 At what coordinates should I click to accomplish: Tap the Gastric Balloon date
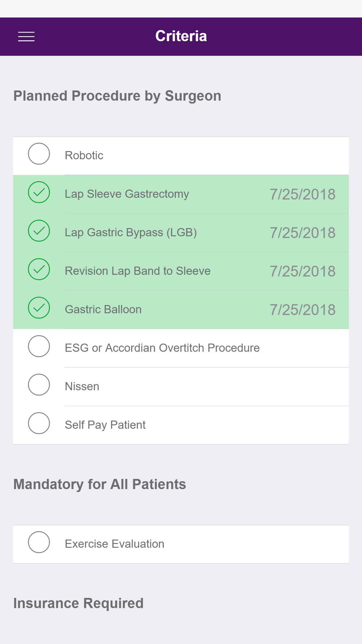click(x=303, y=310)
